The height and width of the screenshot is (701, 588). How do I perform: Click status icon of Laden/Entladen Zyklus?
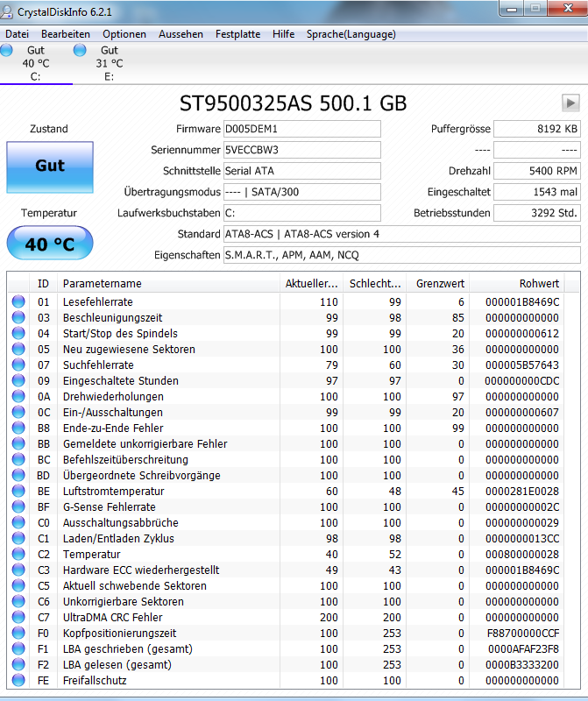(18, 538)
